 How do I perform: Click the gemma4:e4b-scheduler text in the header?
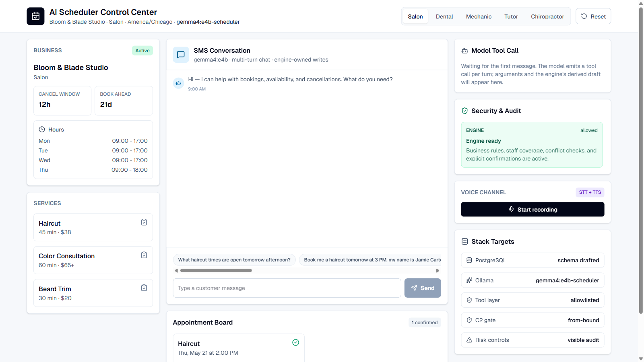208,22
